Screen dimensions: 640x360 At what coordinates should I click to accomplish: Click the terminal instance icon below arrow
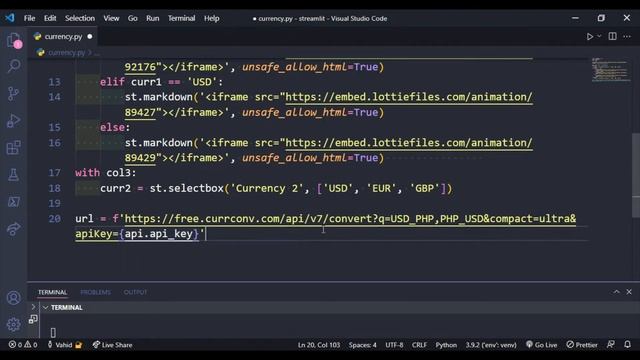click(33, 320)
